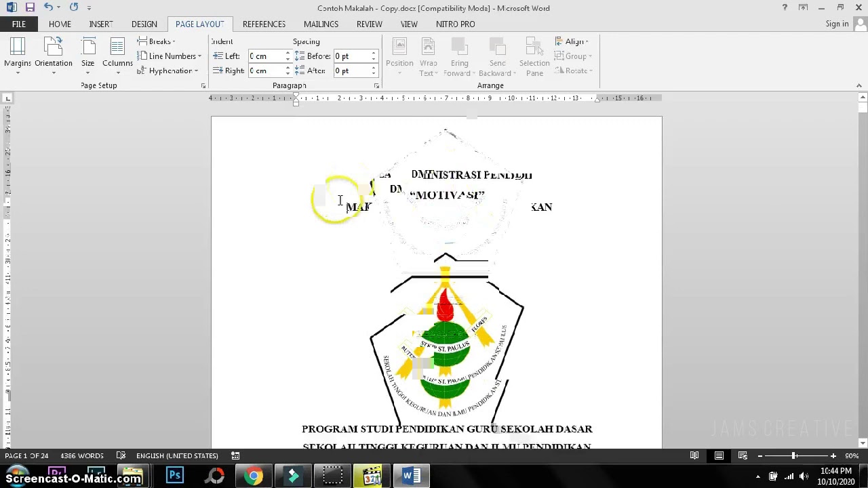
Task: Click the Spacing After input field
Action: (351, 70)
